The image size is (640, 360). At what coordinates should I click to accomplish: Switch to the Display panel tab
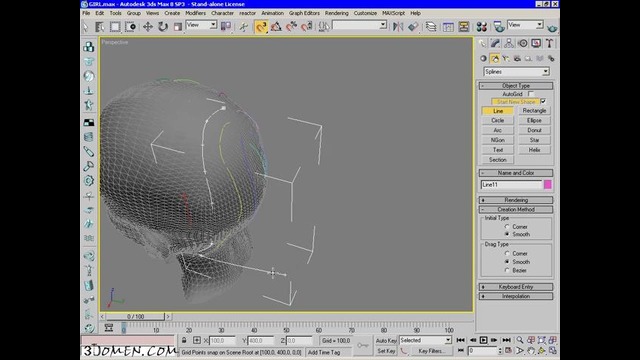click(536, 43)
